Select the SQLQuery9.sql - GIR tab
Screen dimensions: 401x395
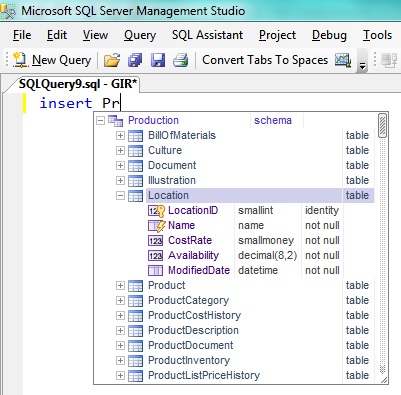tap(77, 84)
